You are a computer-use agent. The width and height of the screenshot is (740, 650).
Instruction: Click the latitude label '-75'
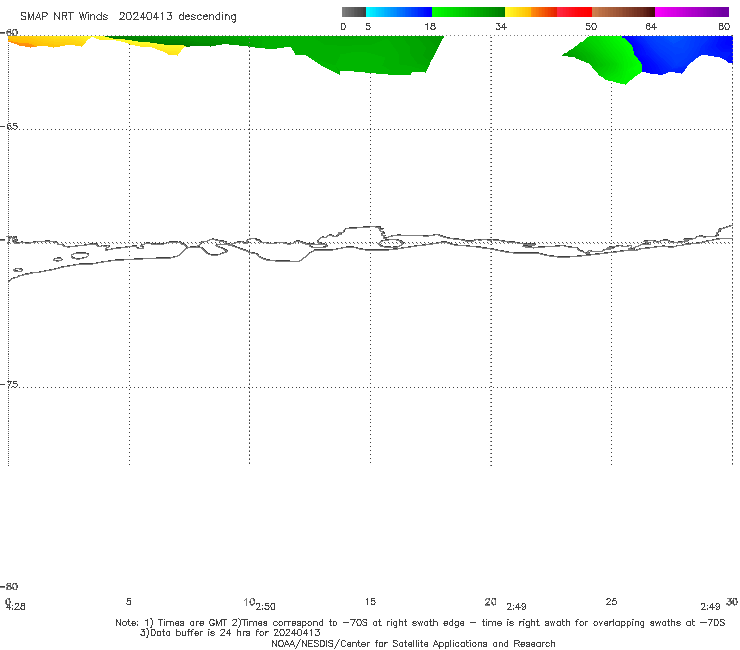point(9,384)
